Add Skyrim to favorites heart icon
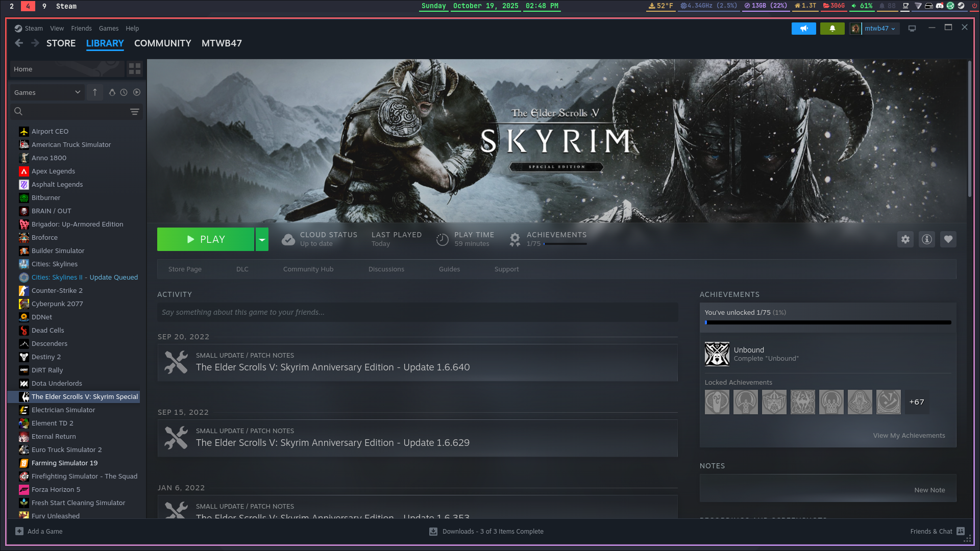 coord(948,239)
